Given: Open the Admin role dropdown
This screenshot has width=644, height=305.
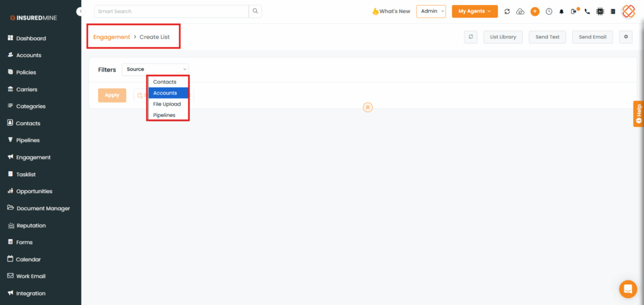Looking at the screenshot, I should [x=431, y=11].
